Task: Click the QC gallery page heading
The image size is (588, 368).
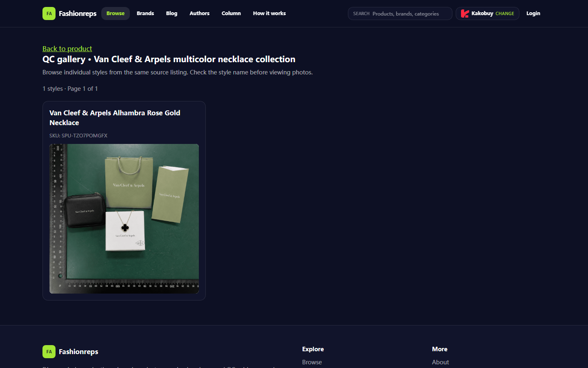Action: click(x=169, y=59)
